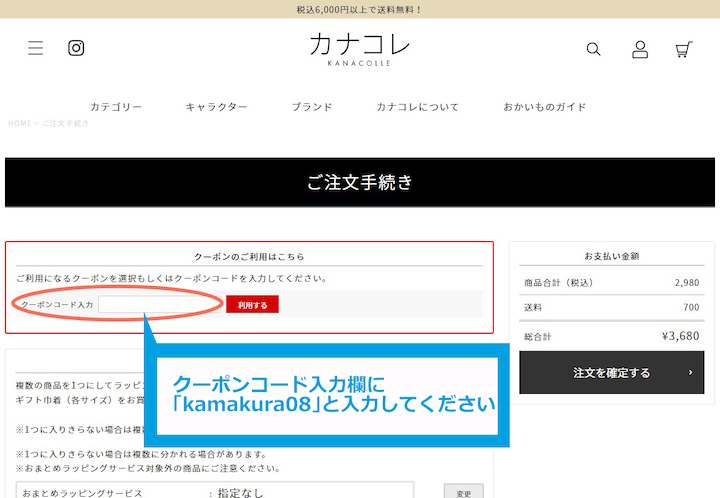
Task: Open the ブランド menu
Action: tap(312, 107)
